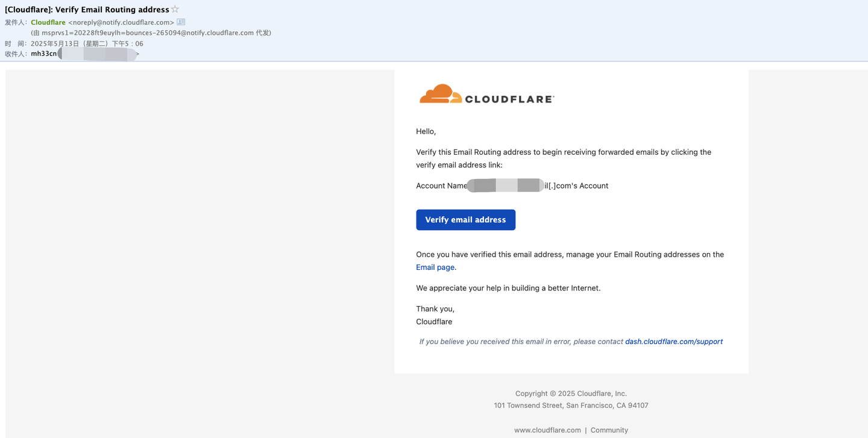
Task: Click the Account Name line
Action: (512, 186)
